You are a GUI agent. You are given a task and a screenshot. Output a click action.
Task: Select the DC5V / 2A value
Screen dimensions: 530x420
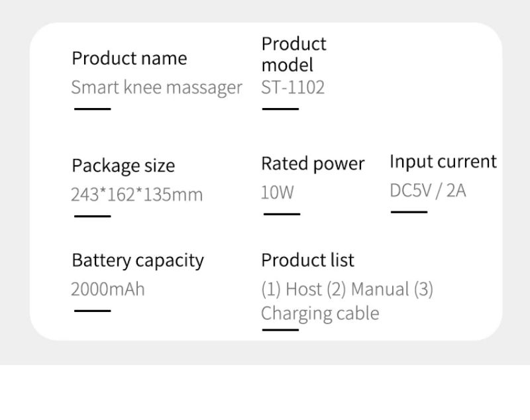(x=428, y=191)
